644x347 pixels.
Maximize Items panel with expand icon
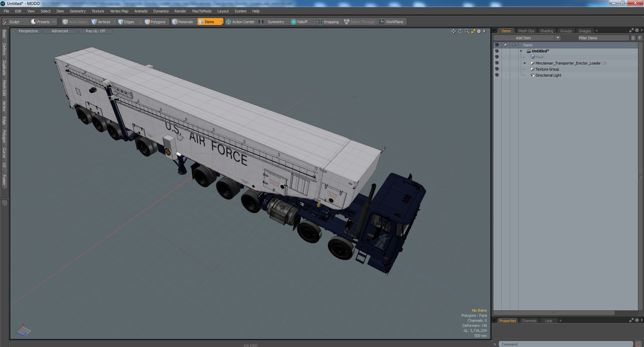coord(631,31)
